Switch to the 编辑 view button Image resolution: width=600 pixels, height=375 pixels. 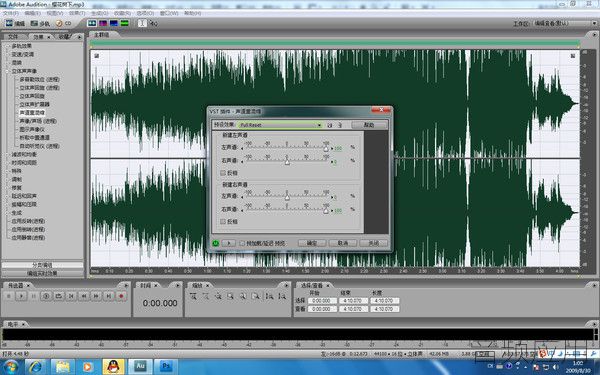15,23
